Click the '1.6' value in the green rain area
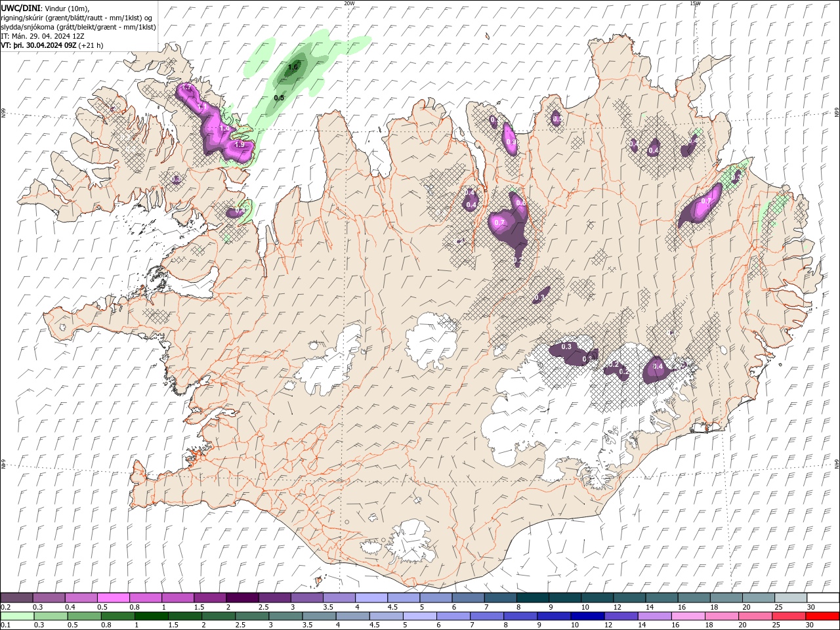This screenshot has width=840, height=630. pyautogui.click(x=293, y=67)
